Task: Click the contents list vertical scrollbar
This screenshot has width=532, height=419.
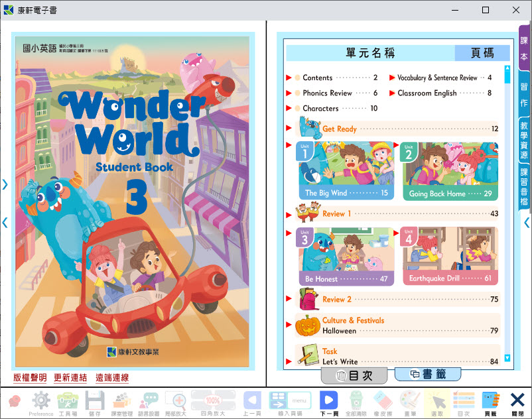Action: click(x=507, y=199)
